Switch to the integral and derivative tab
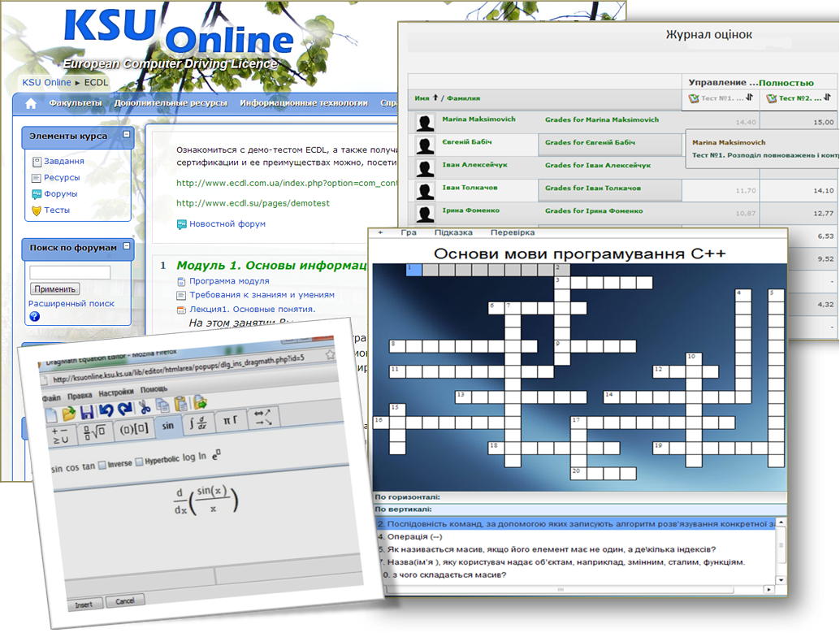Image resolution: width=840 pixels, height=633 pixels. tap(198, 423)
